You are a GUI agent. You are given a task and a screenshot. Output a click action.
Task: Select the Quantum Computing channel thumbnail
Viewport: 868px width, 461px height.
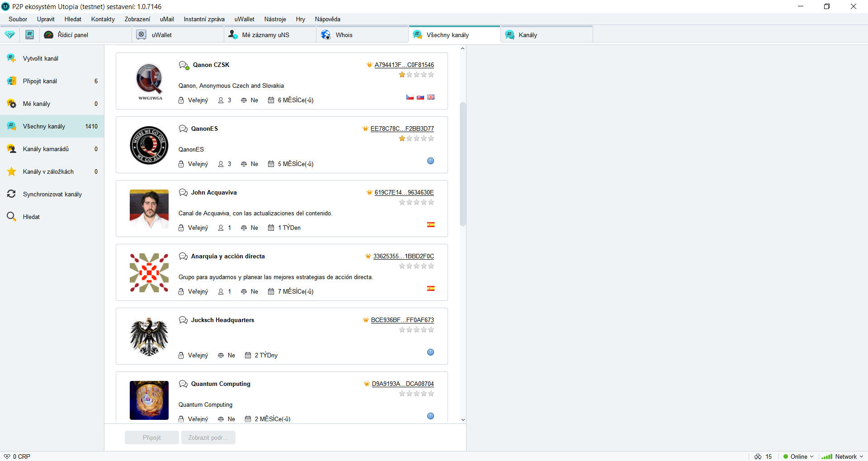tap(149, 400)
